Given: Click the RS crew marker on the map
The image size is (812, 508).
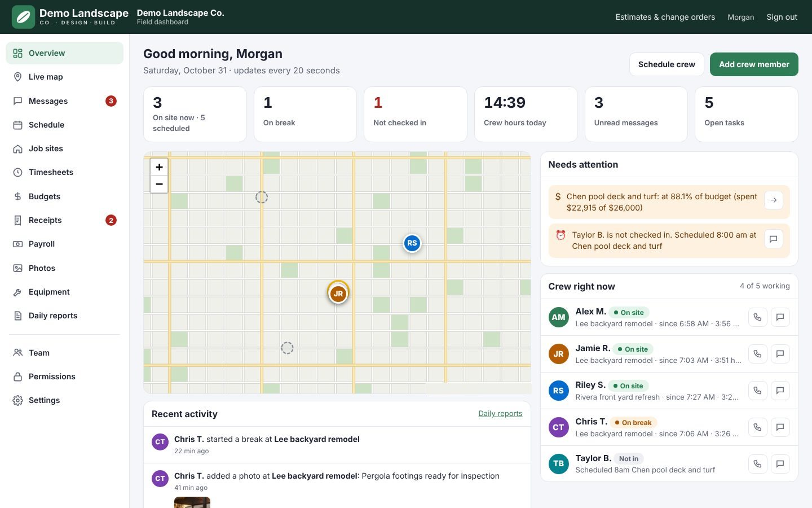Looking at the screenshot, I should 412,243.
